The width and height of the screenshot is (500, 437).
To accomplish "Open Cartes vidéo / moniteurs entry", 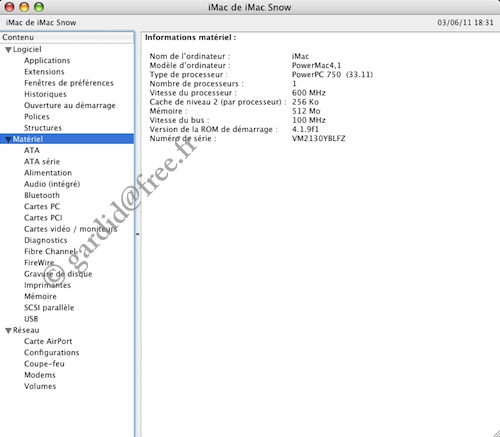I will coord(70,229).
